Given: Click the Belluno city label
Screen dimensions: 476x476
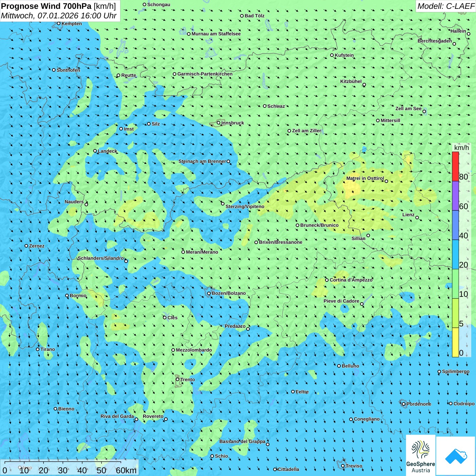Looking at the screenshot, I should (350, 366).
